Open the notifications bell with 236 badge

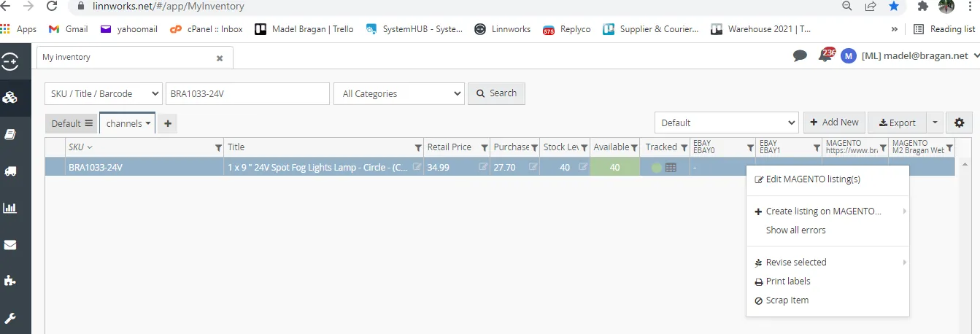tap(826, 55)
